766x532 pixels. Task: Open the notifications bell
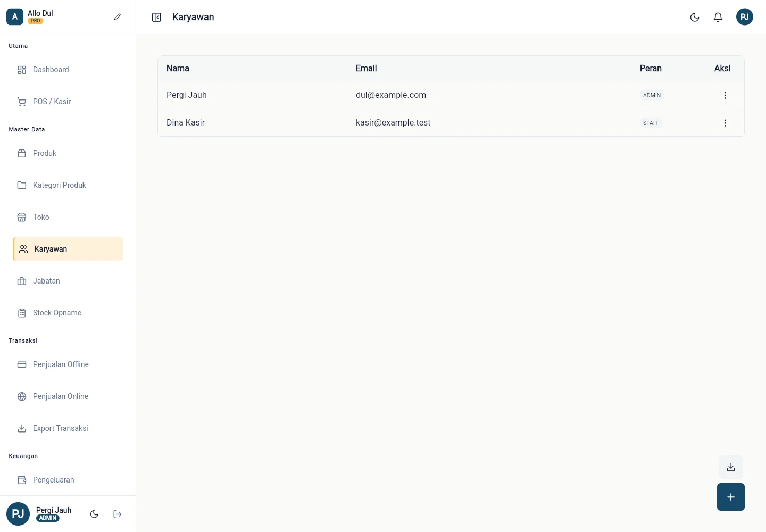click(718, 17)
